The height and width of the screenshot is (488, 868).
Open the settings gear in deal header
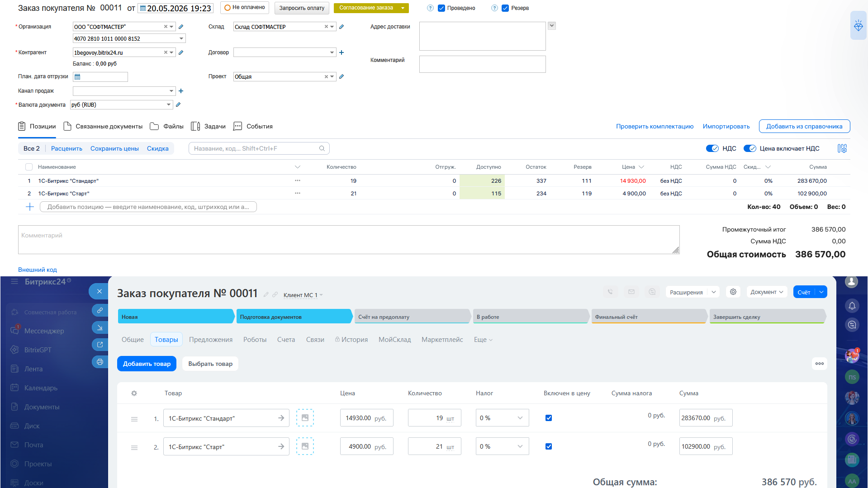(x=733, y=292)
